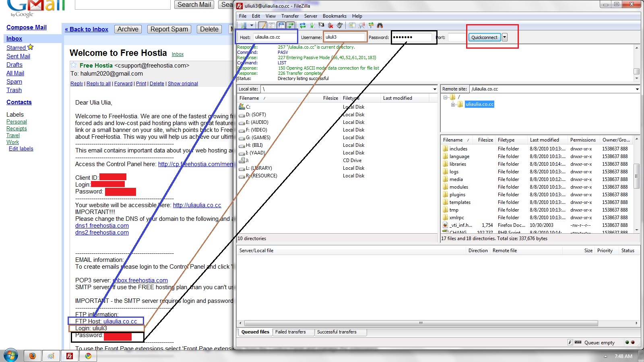Open the Starred folder in Gmail
Image resolution: width=644 pixels, height=362 pixels.
16,47
